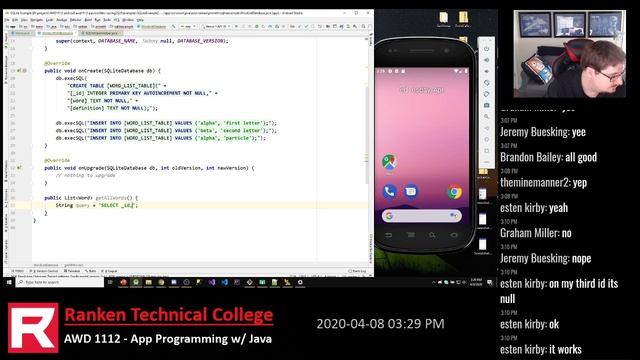
Task: Open the Windows notification center icon
Action: 490,282
